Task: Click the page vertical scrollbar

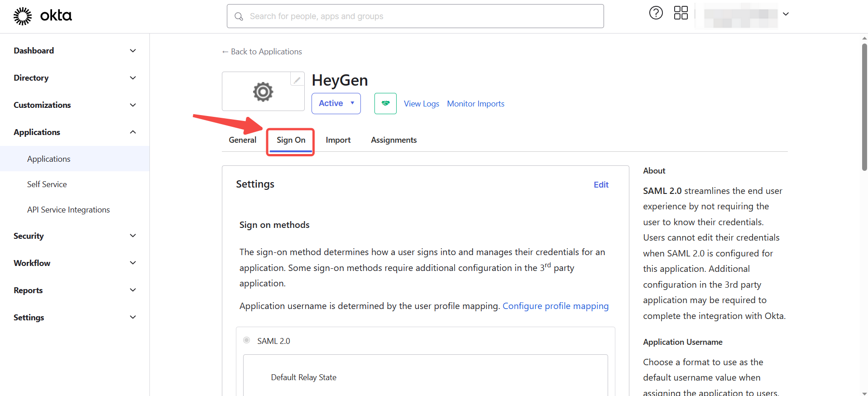Action: point(864,107)
